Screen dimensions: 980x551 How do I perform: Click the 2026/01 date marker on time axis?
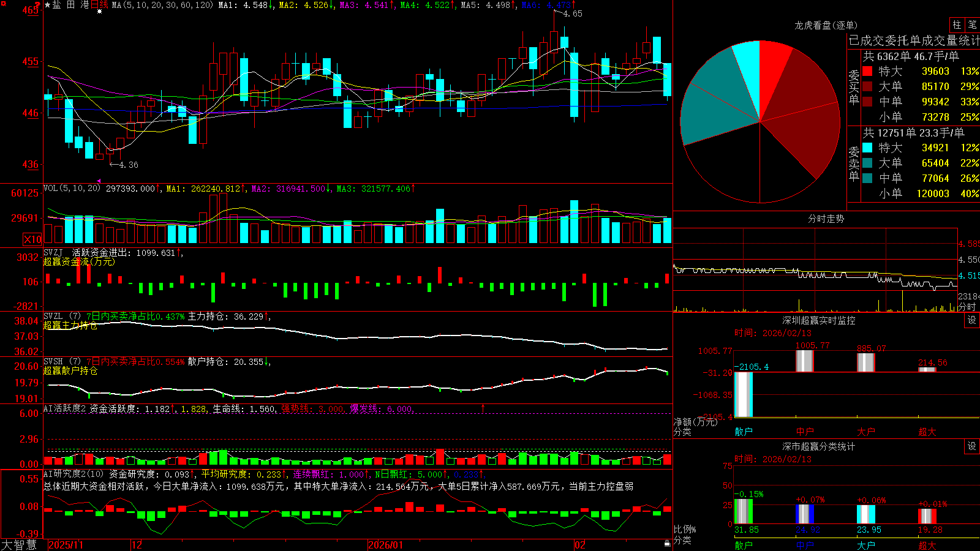point(386,545)
